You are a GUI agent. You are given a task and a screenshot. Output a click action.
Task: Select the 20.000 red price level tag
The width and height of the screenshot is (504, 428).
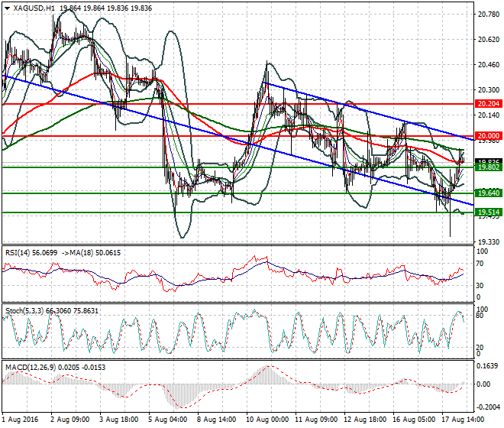coord(487,135)
